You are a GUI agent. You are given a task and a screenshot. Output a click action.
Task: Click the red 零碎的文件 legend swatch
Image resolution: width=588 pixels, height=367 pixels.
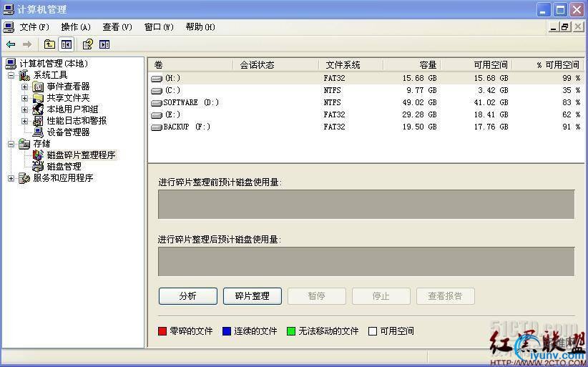[x=162, y=331]
